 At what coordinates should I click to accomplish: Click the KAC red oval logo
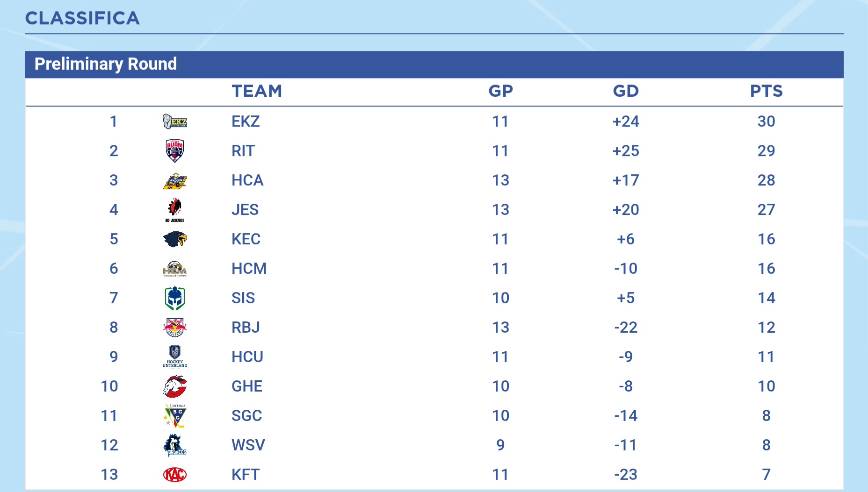[175, 475]
